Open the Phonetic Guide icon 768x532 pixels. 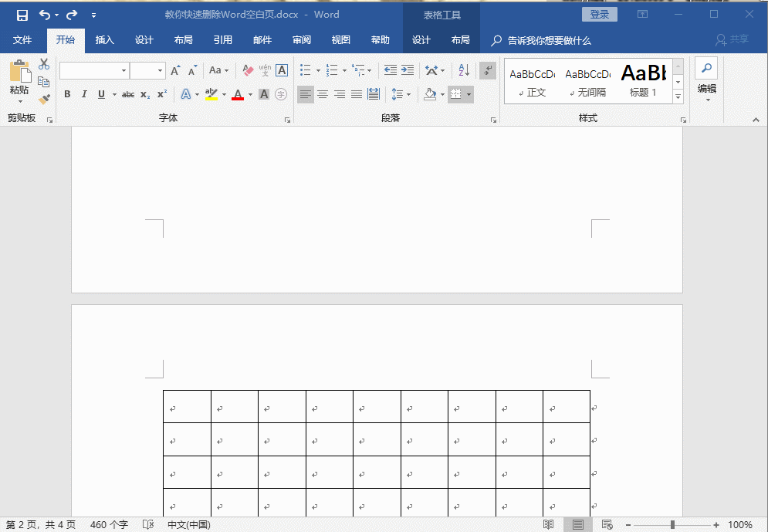(x=266, y=69)
